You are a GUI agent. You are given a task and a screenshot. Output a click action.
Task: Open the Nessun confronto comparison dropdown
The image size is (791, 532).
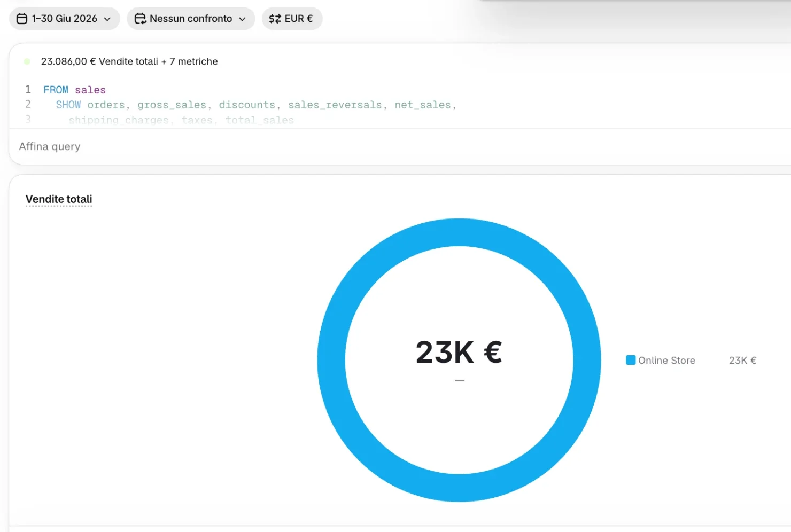(x=191, y=19)
